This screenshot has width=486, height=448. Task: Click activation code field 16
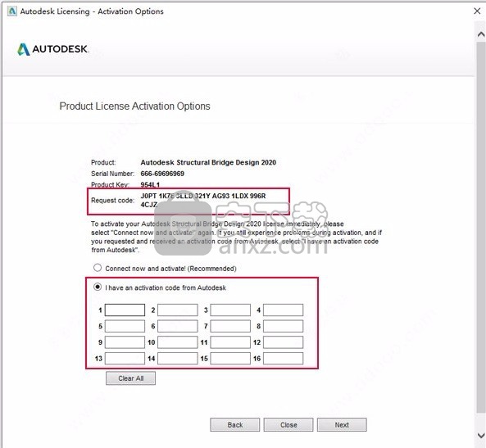coord(284,358)
